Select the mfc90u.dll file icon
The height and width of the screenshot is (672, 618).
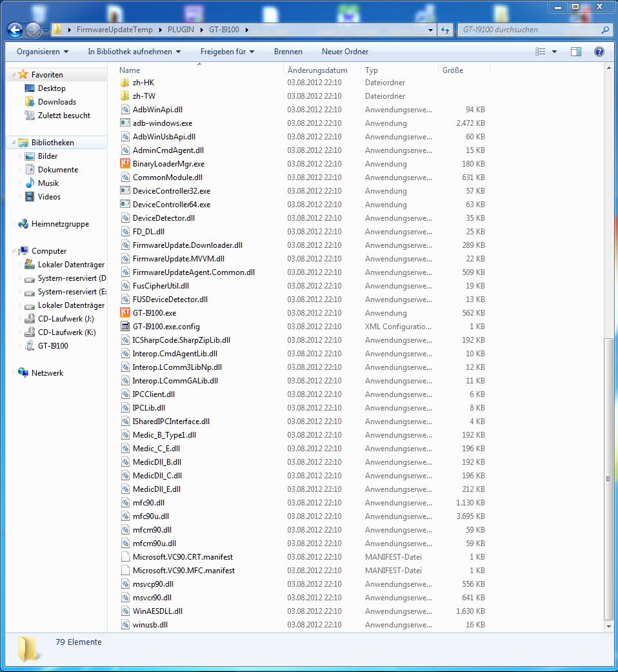[125, 516]
